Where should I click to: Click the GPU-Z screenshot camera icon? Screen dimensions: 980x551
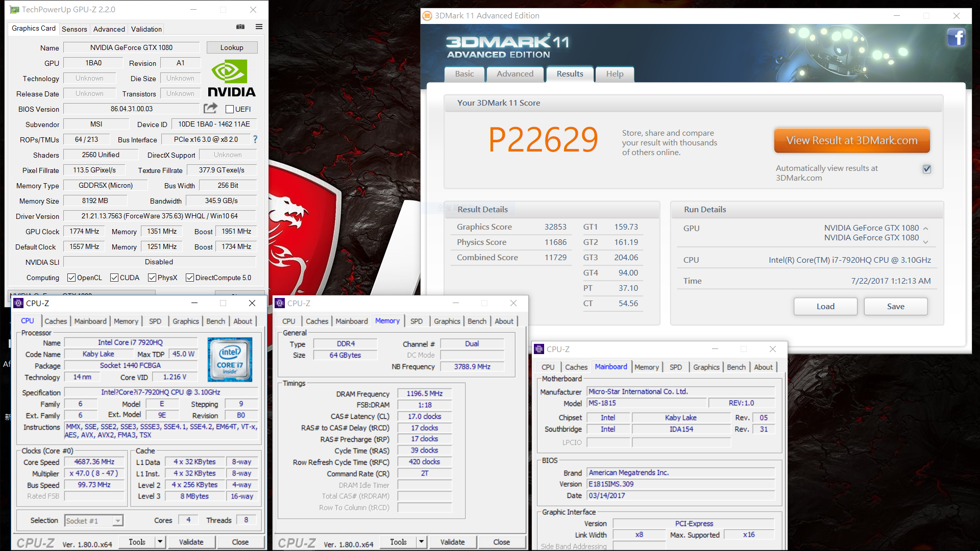click(x=240, y=27)
